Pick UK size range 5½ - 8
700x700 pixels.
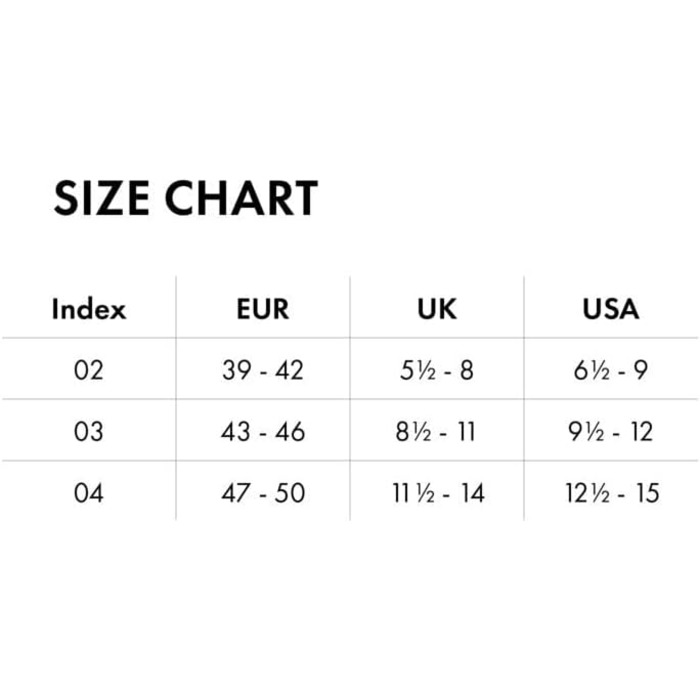tap(436, 370)
